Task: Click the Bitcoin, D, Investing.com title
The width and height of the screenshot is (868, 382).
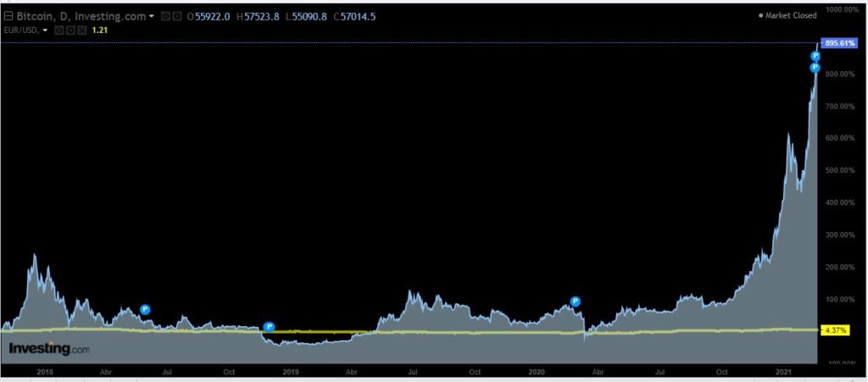Action: tap(81, 17)
